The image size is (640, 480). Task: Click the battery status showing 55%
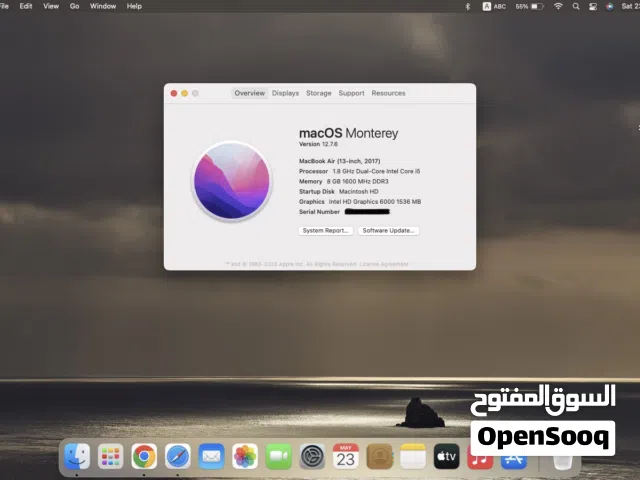click(x=529, y=7)
